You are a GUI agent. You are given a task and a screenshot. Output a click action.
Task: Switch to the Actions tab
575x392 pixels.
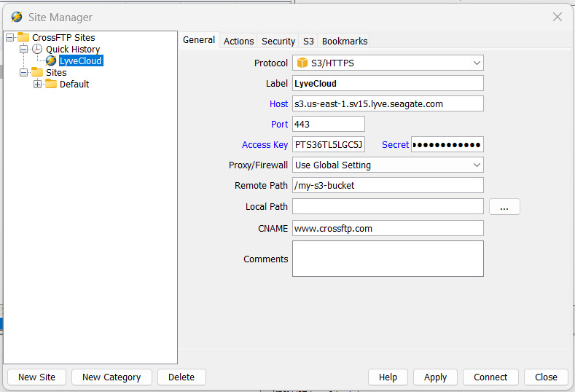click(x=238, y=42)
